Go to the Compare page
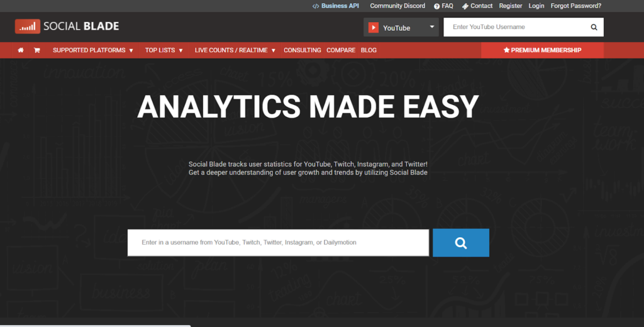Viewport: 644px width, 327px height. click(341, 50)
